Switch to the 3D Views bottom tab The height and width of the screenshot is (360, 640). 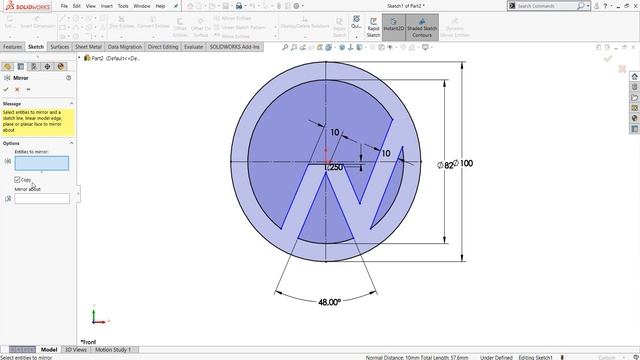pyautogui.click(x=76, y=350)
